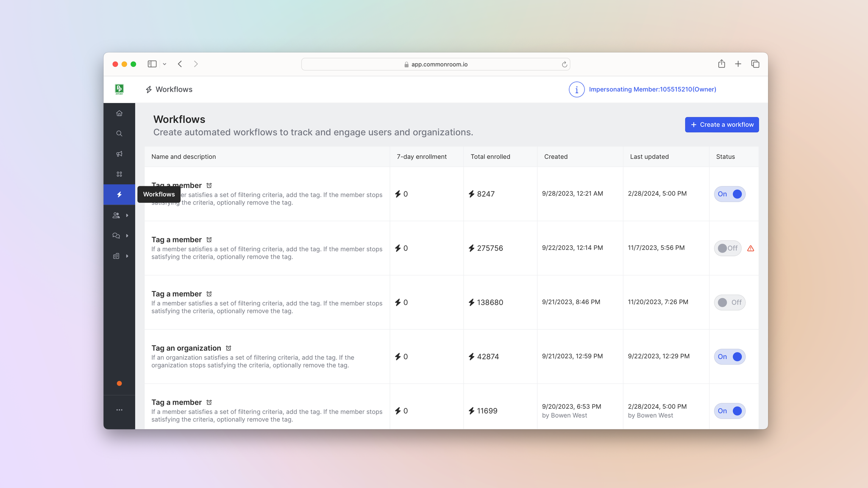This screenshot has width=868, height=488.
Task: Open the four-dots apps icon in sidebar
Action: 119,174
